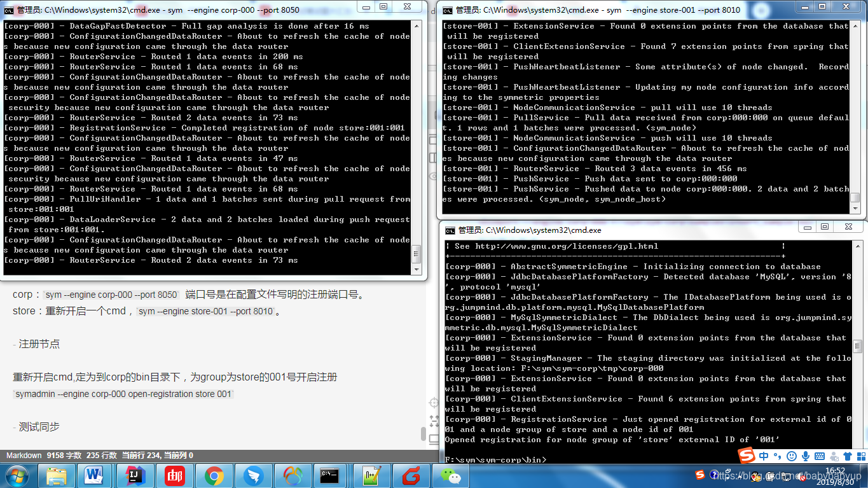
Task: Maximize the corp-000 cmd window
Action: coord(383,6)
